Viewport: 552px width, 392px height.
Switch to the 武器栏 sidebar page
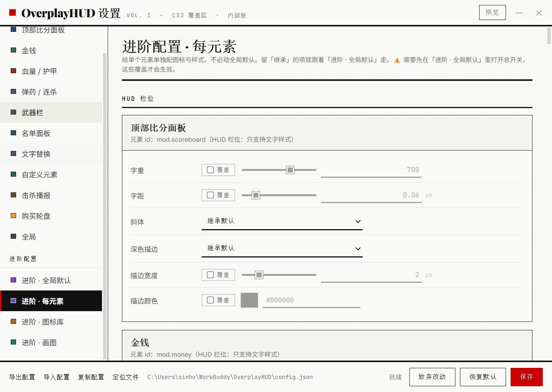[x=51, y=112]
